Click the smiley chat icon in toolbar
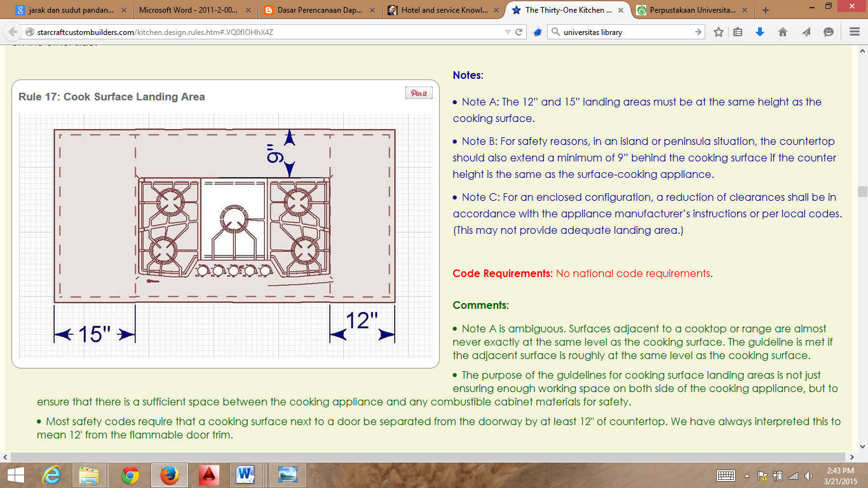 tap(828, 32)
